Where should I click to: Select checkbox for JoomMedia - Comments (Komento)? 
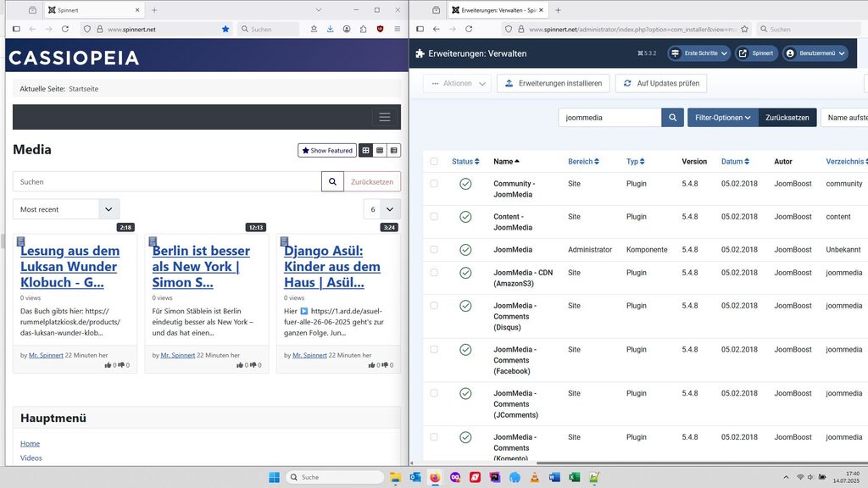click(434, 437)
